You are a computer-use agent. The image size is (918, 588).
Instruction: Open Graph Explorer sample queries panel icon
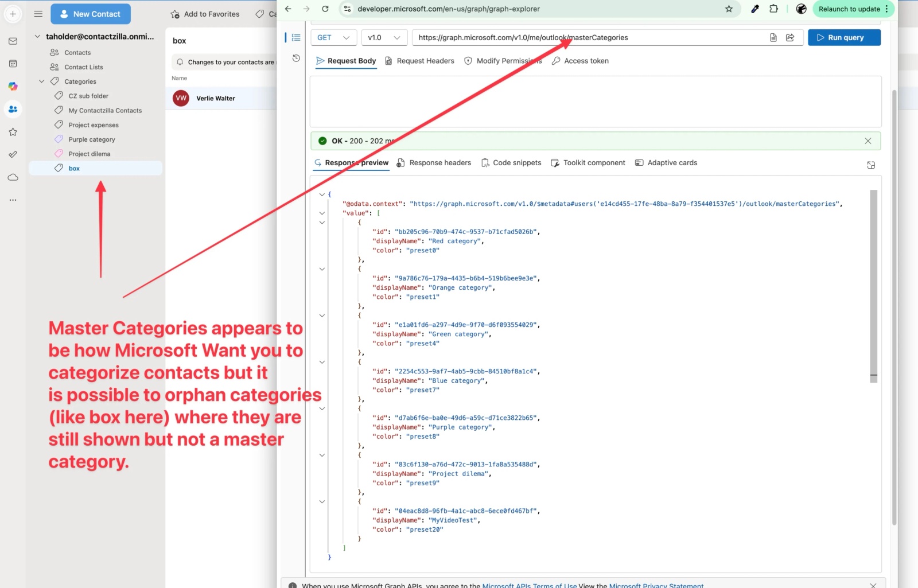(295, 37)
